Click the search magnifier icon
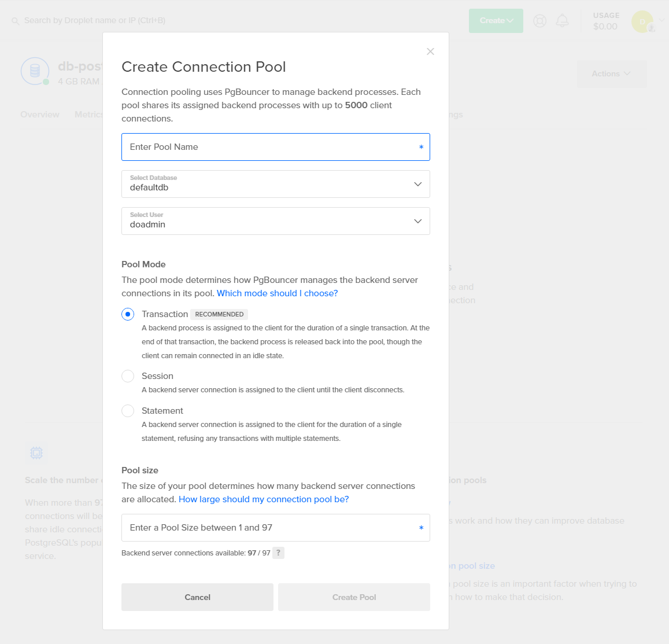Image resolution: width=669 pixels, height=644 pixels. (16, 21)
